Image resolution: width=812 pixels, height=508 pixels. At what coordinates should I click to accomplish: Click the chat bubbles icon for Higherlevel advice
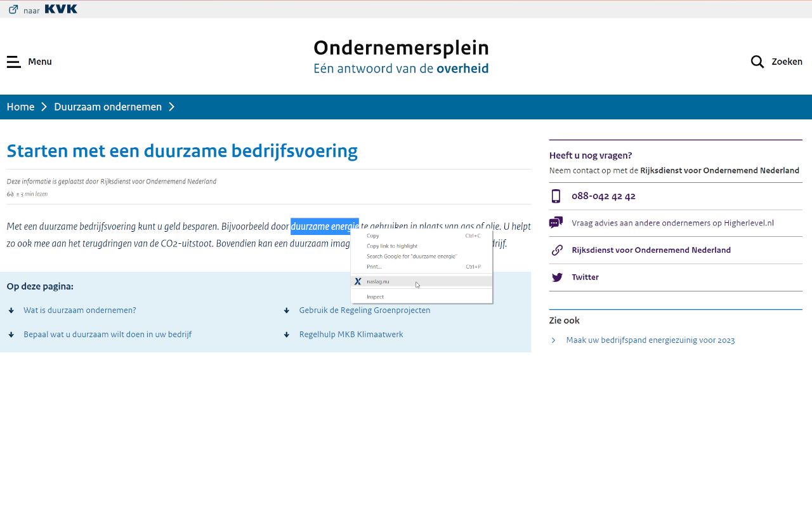click(556, 223)
